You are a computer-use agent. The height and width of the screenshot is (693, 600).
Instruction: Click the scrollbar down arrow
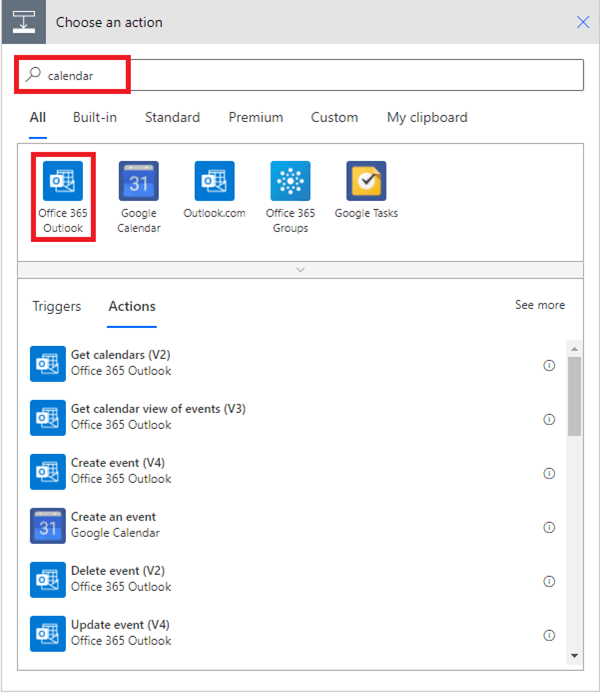pyautogui.click(x=574, y=656)
